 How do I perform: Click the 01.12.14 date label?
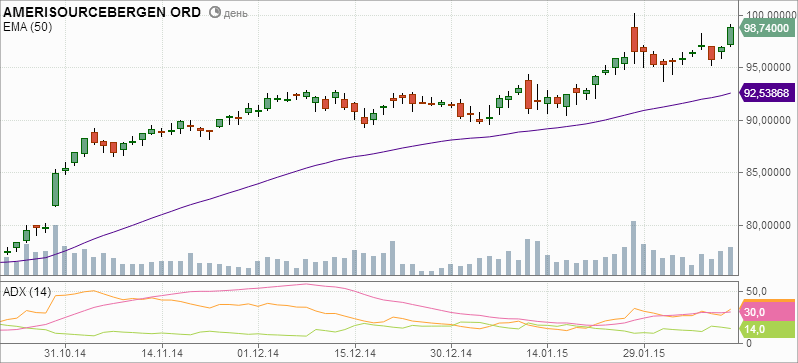259,352
